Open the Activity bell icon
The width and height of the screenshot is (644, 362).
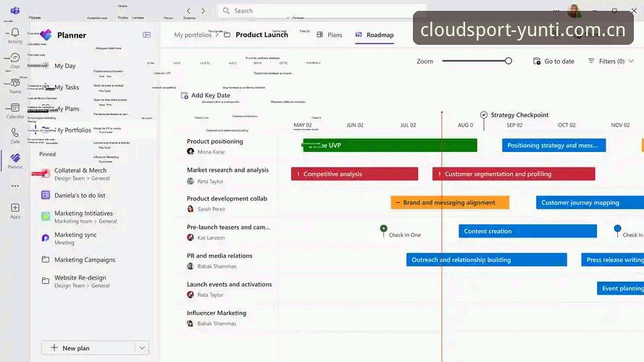coord(15,33)
